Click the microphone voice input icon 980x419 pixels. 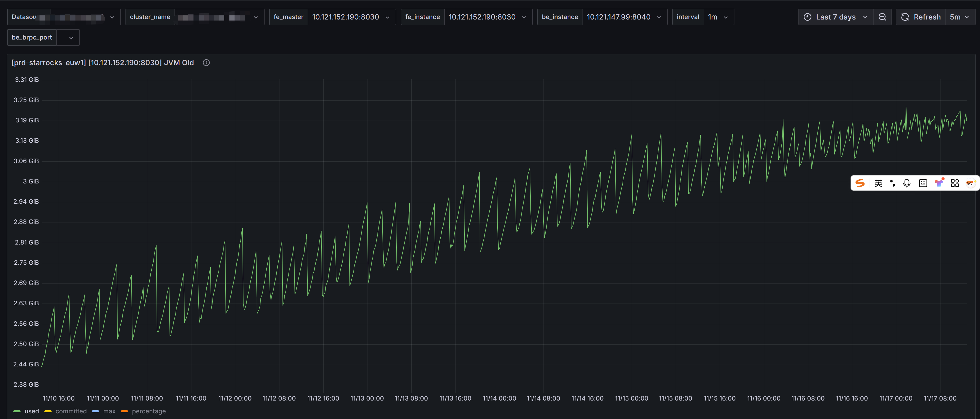(907, 183)
